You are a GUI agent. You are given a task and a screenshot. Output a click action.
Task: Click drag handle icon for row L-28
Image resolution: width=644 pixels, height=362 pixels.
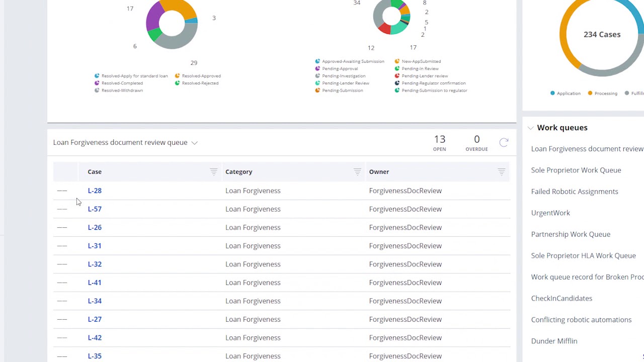click(62, 191)
